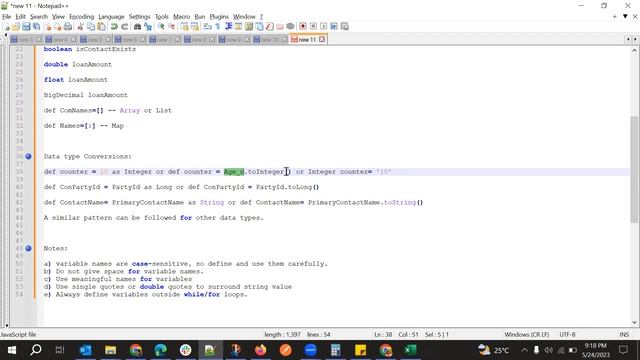Click the UTF-8 encoding in the status bar
This screenshot has width=640, height=360.
[x=567, y=335]
